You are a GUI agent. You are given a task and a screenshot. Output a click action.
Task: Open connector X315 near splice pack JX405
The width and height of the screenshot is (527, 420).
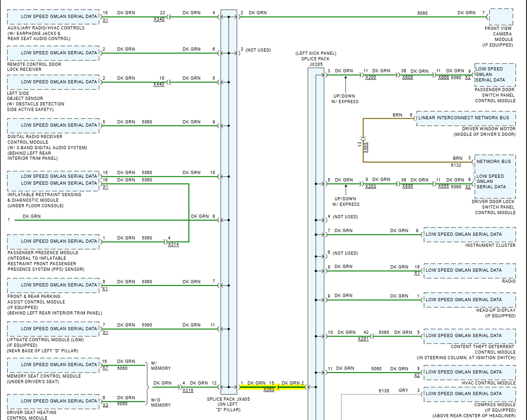(188, 391)
